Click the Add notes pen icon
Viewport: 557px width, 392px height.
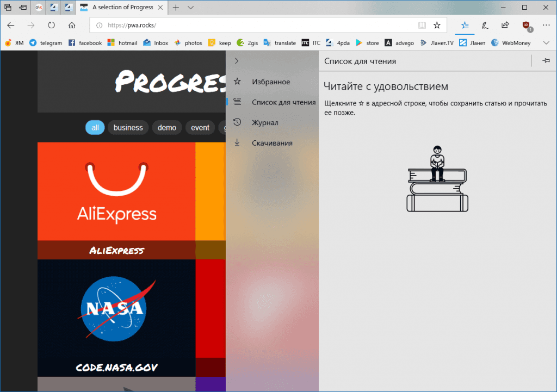(485, 25)
